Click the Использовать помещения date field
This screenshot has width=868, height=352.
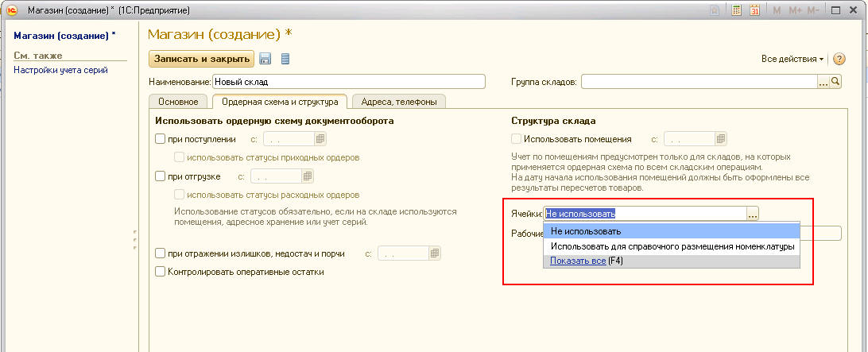(688, 139)
